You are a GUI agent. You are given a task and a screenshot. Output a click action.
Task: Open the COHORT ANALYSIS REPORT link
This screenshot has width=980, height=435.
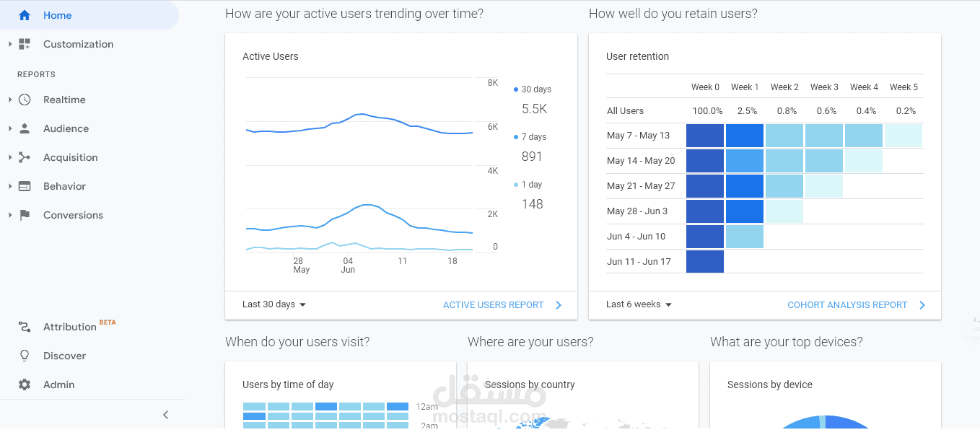click(x=849, y=304)
